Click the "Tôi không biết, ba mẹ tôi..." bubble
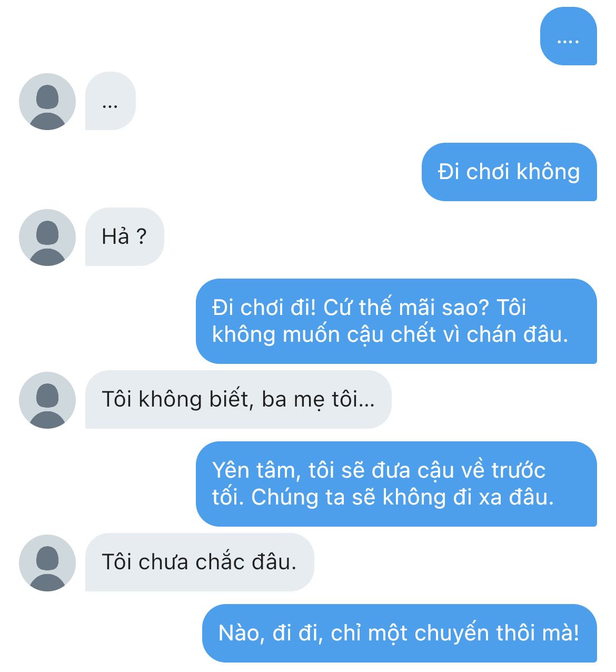616x672 pixels. click(239, 399)
